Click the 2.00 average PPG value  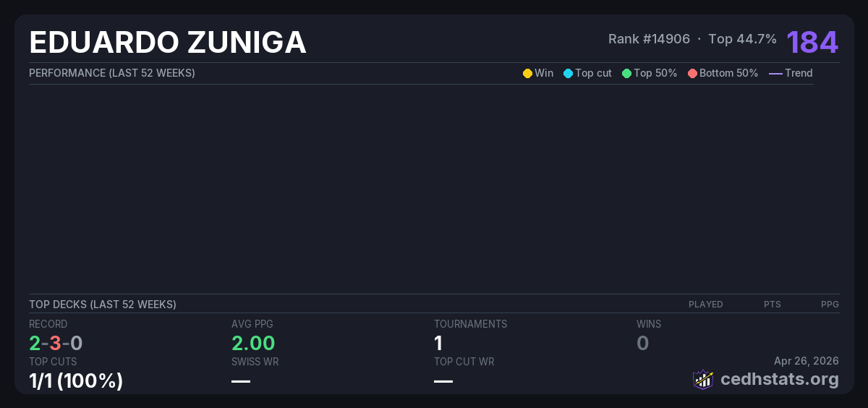tap(253, 343)
